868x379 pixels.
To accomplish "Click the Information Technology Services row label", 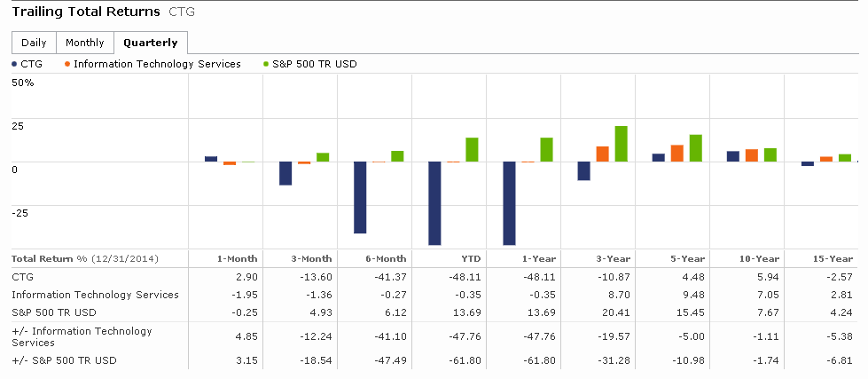I will pos(95,295).
